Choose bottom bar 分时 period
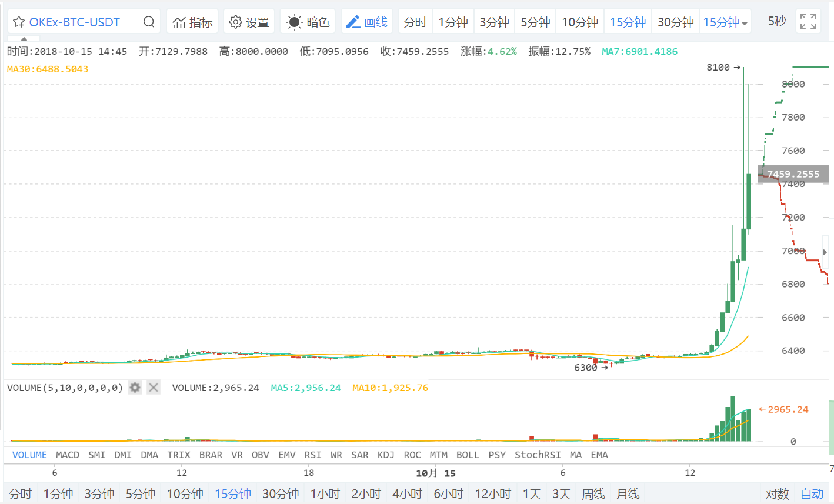 click(x=21, y=494)
